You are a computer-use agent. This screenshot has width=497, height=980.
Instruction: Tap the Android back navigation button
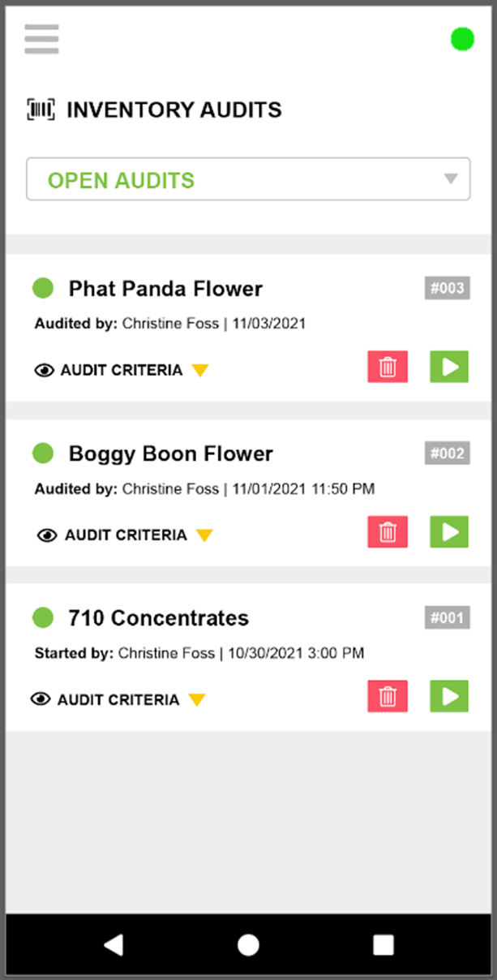114,944
